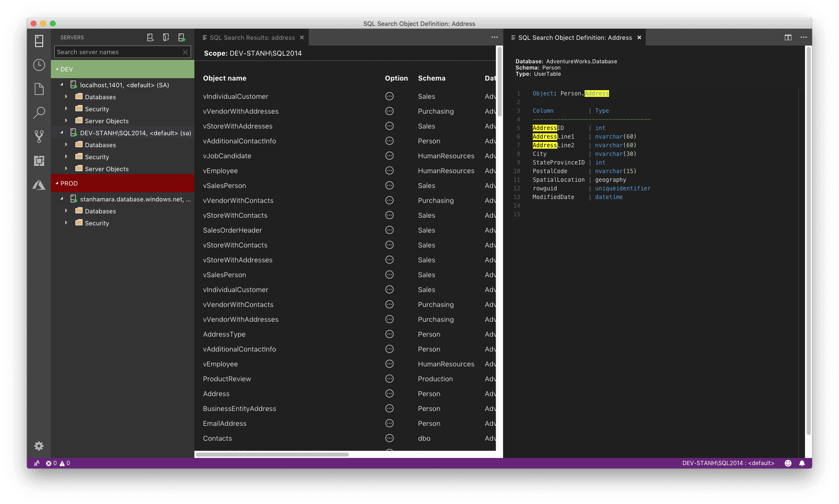Screen dimensions: 839x504
Task: Collapse the DEV server group
Action: (x=56, y=69)
